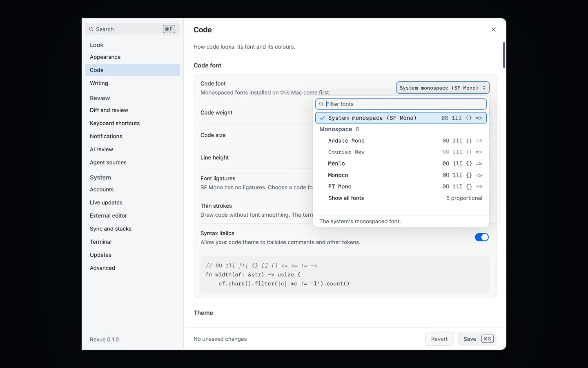Viewport: 588px width, 368px height.
Task: Go to Sync and stacks settings
Action: point(132,229)
